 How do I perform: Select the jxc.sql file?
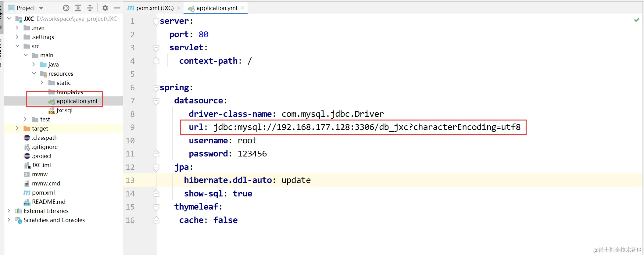click(65, 110)
